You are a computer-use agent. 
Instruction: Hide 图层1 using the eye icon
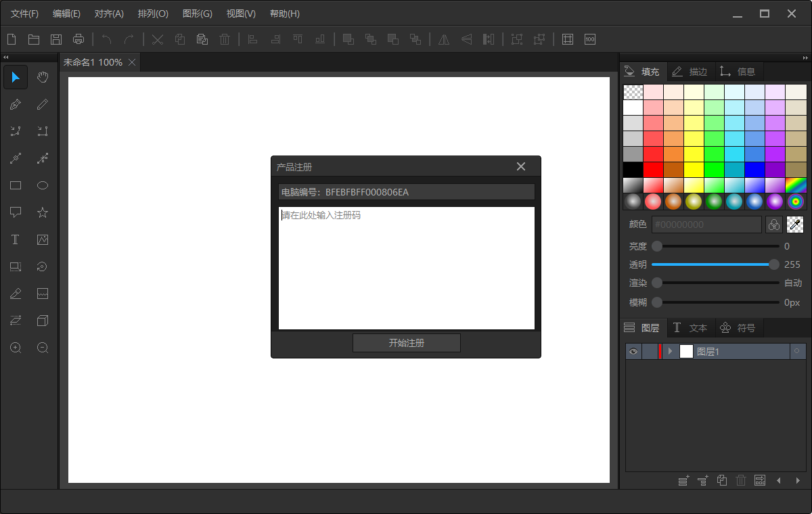(633, 351)
